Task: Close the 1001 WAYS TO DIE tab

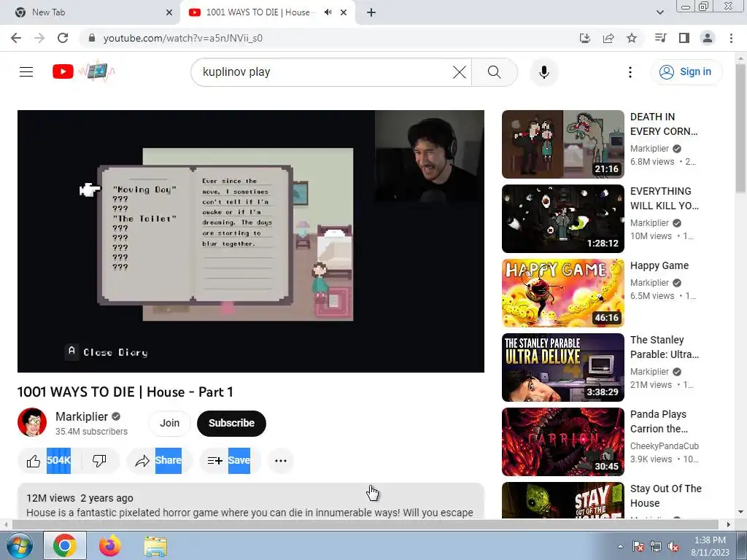Action: 344,12
